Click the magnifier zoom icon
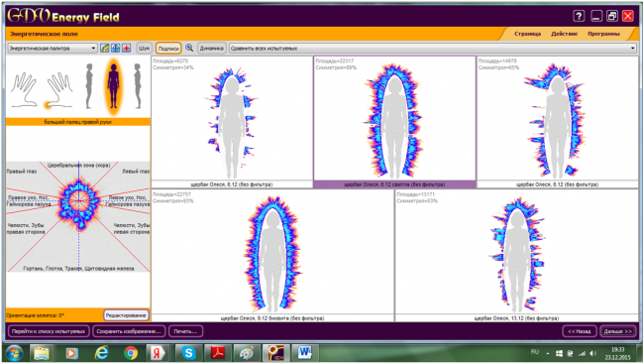 (189, 49)
